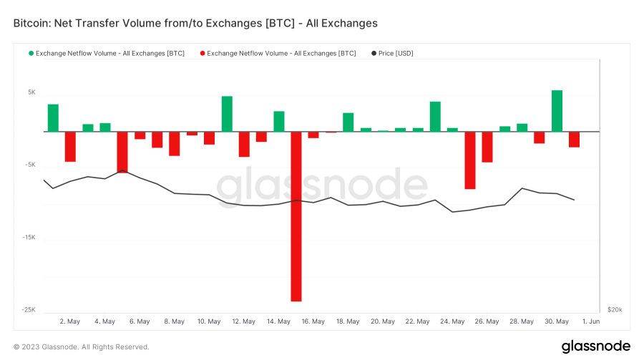Click the 1. Jun date label
This screenshot has height=363, width=644.
point(591,321)
